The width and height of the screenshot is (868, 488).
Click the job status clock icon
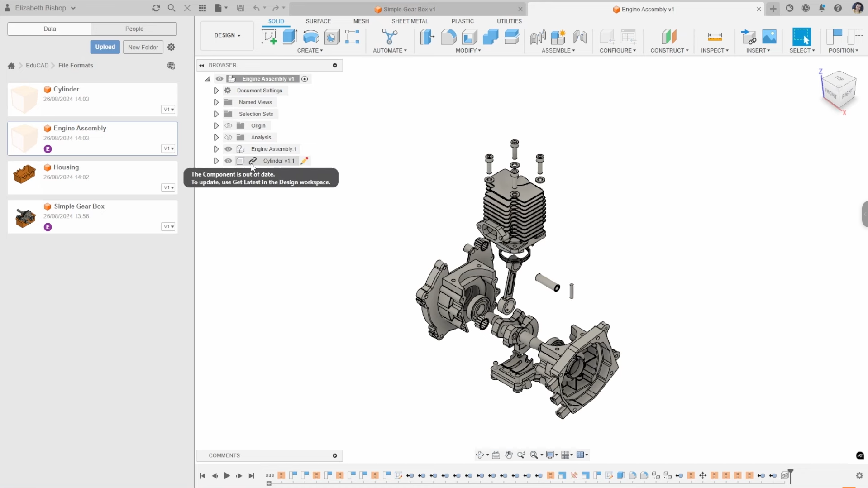(806, 8)
